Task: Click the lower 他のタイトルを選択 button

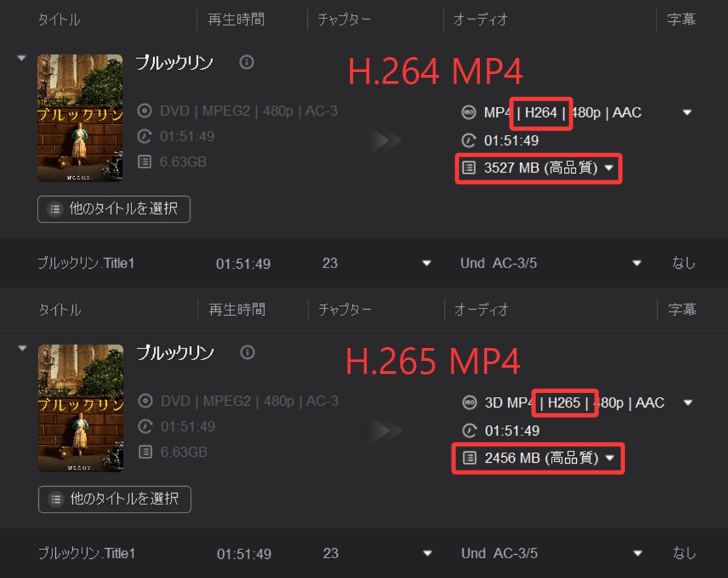Action: 114,499
